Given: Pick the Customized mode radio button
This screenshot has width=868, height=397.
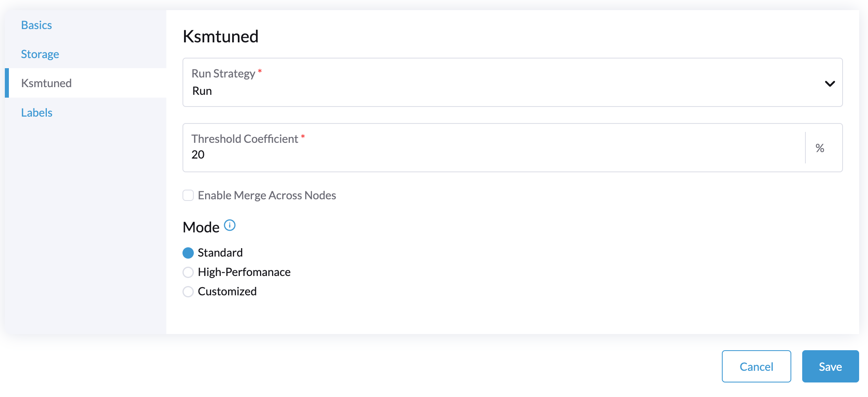Looking at the screenshot, I should [188, 292].
